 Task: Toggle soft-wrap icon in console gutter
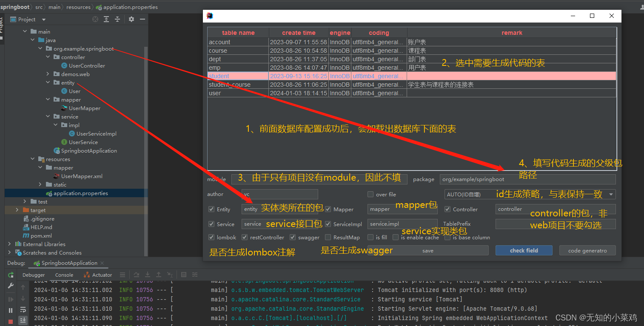[23, 309]
